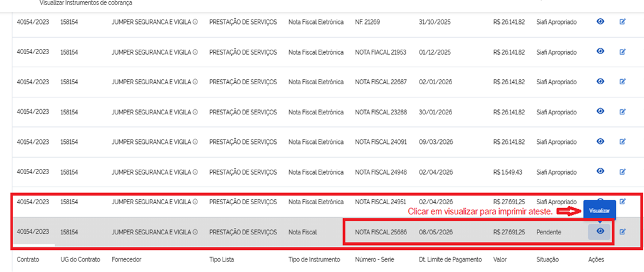Click eye icon on Pendente NOTA FISCAL 25686

pos(600,232)
